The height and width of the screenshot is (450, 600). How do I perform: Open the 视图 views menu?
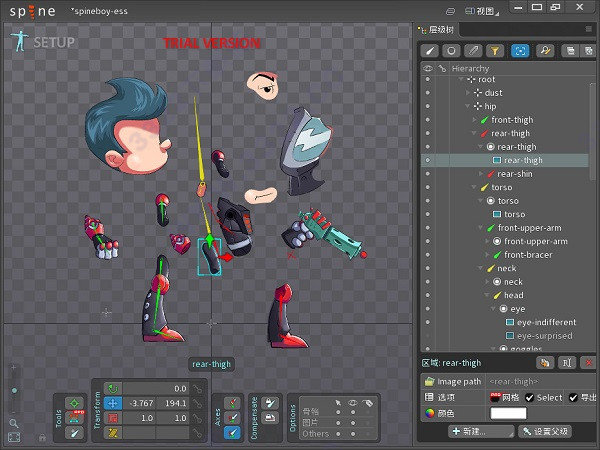click(484, 11)
